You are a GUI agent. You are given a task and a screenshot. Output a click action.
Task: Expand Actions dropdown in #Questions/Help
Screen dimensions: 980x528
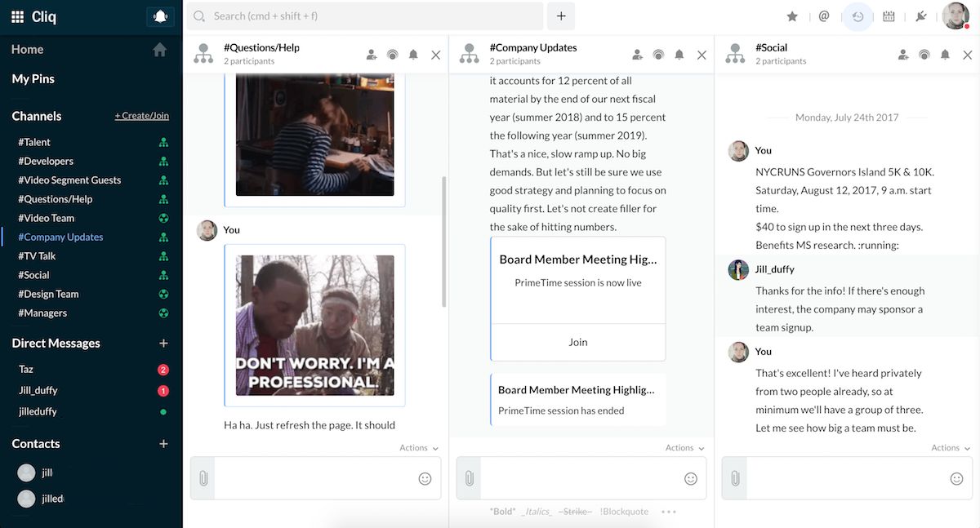tap(419, 448)
